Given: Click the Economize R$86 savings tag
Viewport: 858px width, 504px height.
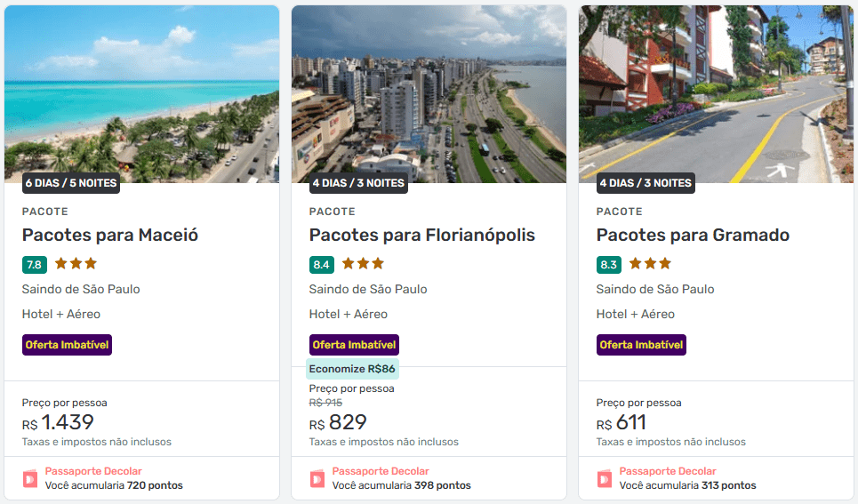Looking at the screenshot, I should click(x=352, y=369).
